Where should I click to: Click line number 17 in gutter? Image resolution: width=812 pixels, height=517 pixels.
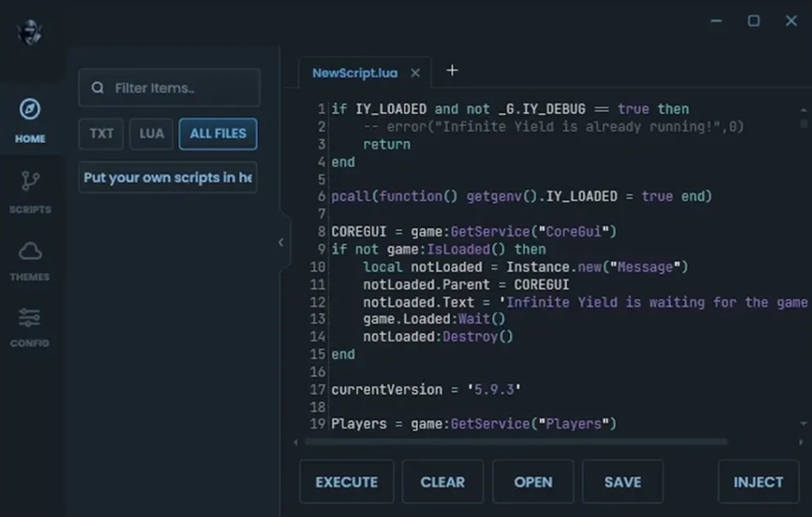pos(317,390)
